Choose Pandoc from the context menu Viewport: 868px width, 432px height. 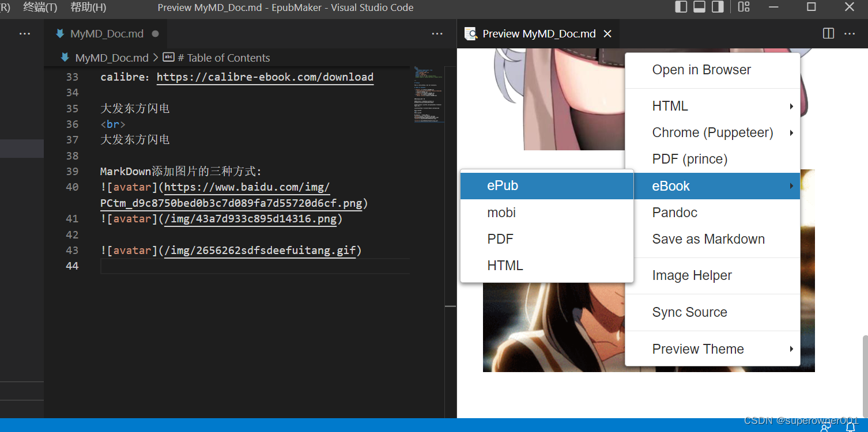pyautogui.click(x=712, y=213)
